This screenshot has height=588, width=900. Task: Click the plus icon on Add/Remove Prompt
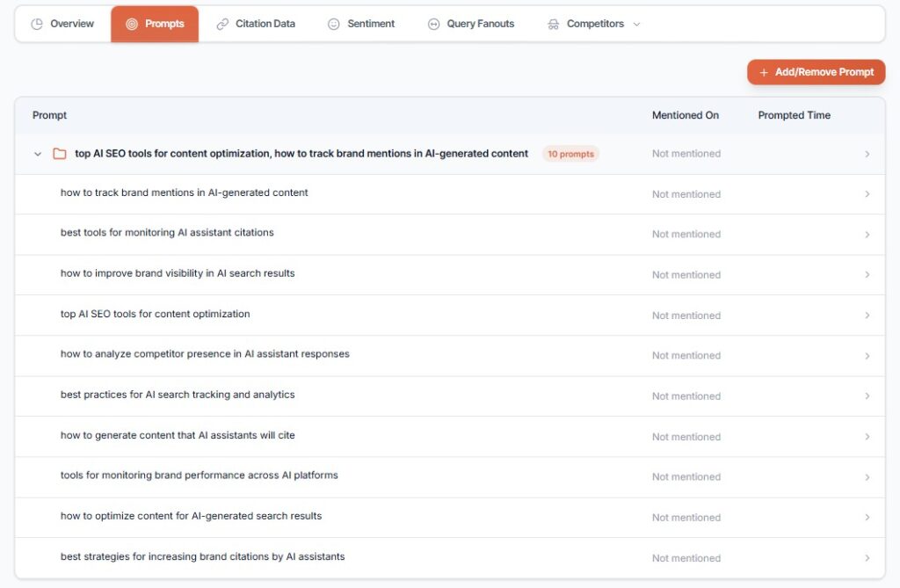coord(764,72)
